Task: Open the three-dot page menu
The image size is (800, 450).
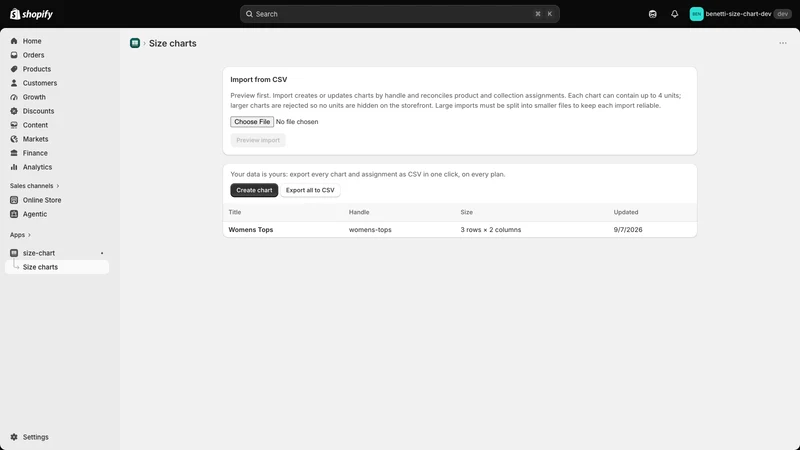Action: pyautogui.click(x=783, y=43)
